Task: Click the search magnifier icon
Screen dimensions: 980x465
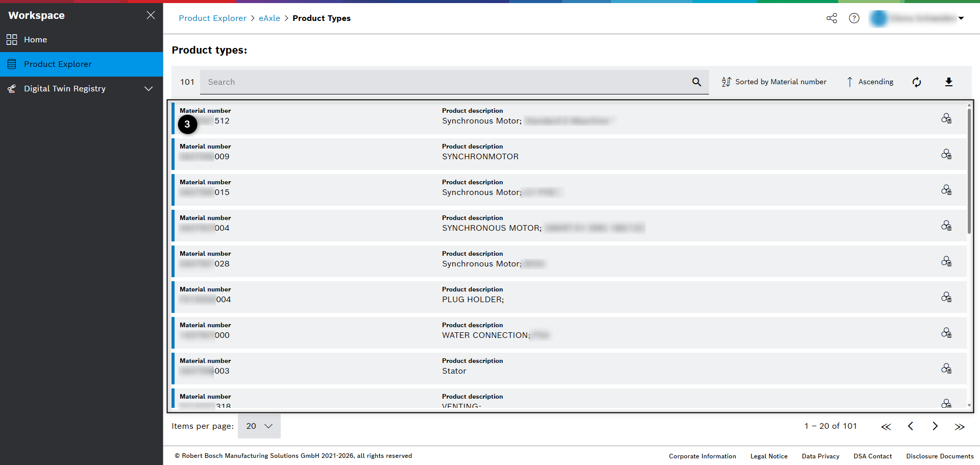Action: 697,82
